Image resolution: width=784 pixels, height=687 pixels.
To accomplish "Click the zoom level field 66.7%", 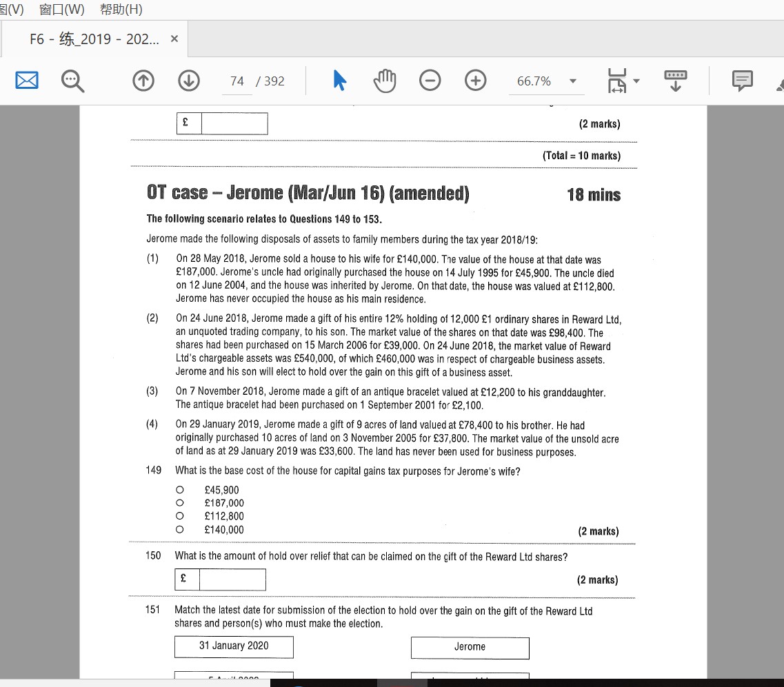I will click(x=534, y=81).
